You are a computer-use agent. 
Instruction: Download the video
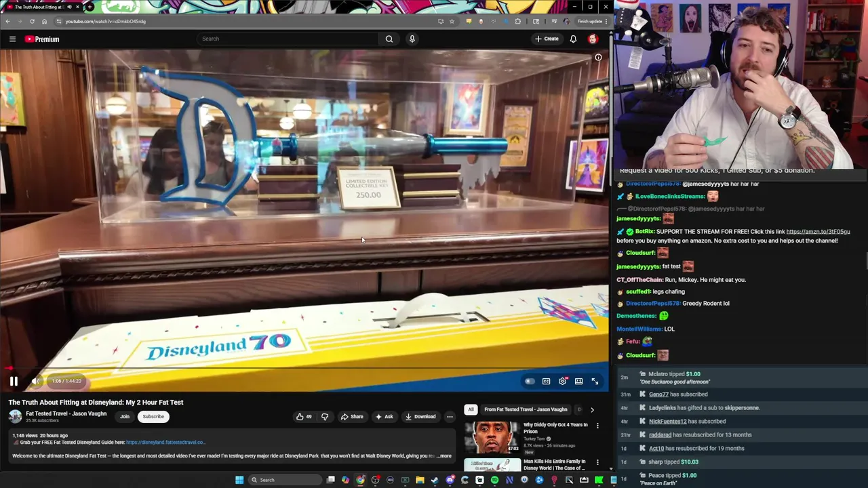tap(420, 416)
